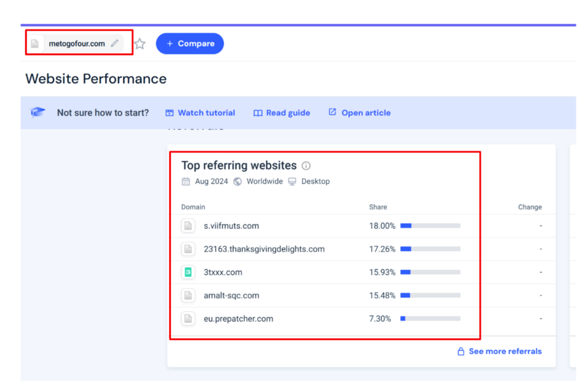Image resolution: width=588 pixels, height=386 pixels.
Task: Open the s.viifmuts.com domain link
Action: [x=231, y=226]
